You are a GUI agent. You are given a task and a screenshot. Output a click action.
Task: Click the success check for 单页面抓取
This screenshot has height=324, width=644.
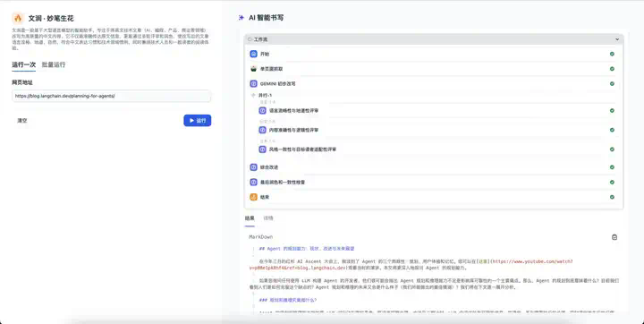coord(612,69)
